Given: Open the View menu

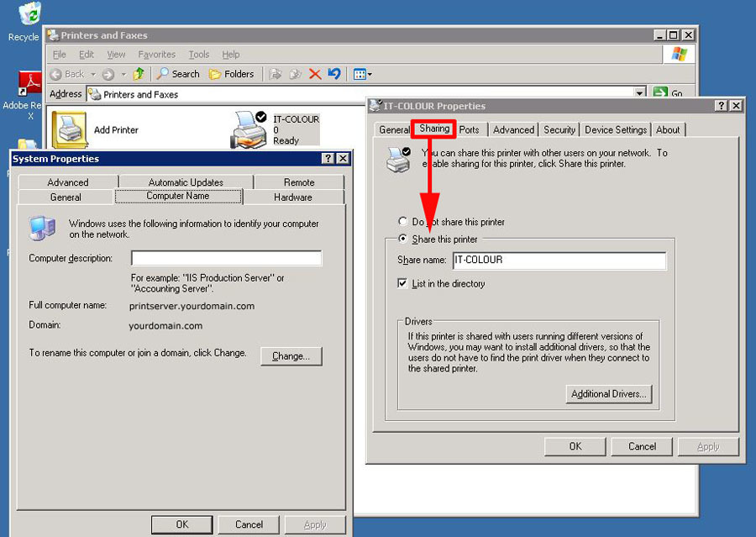Looking at the screenshot, I should click(x=116, y=55).
